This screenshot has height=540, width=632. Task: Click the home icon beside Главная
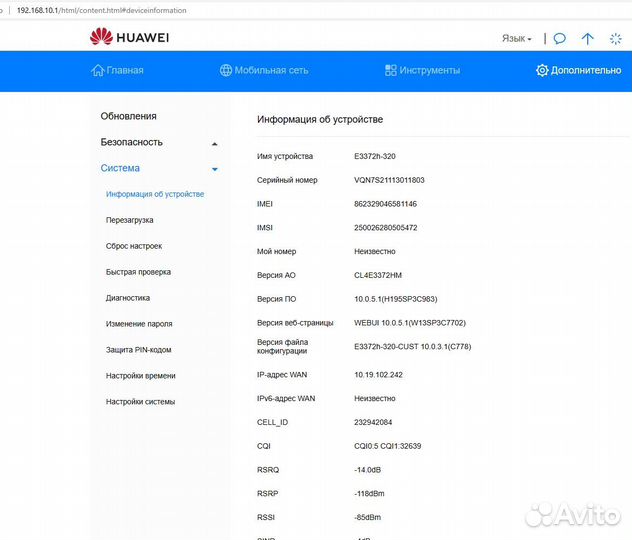click(98, 70)
